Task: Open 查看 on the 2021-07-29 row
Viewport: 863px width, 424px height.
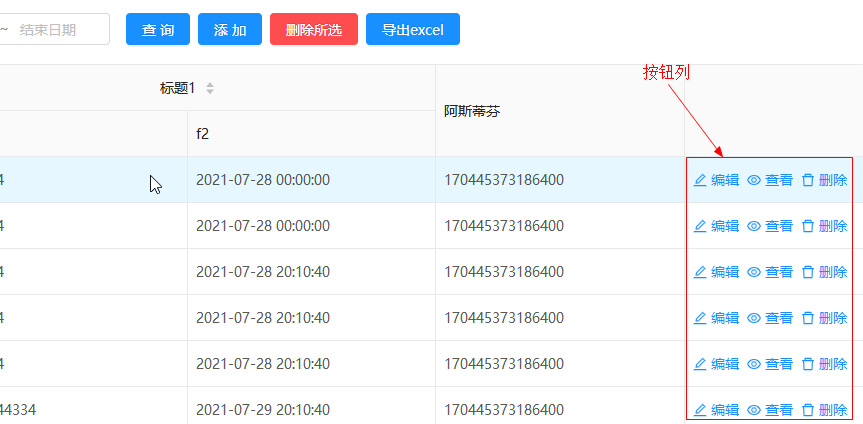Action: coord(769,410)
